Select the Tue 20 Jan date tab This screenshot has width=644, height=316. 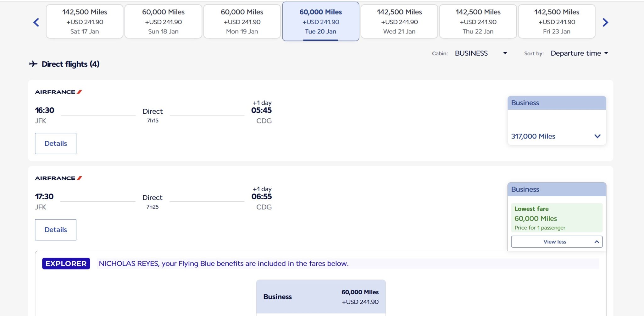320,22
